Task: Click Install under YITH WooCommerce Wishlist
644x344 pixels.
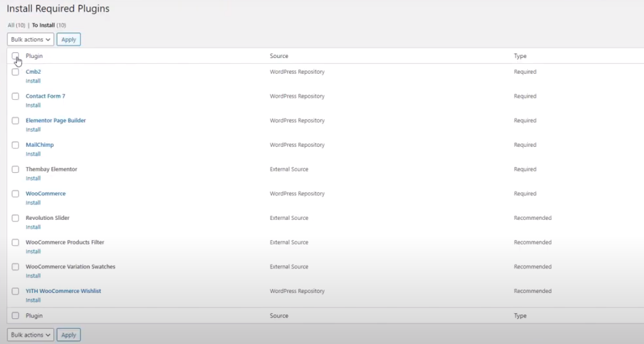Action: point(33,300)
